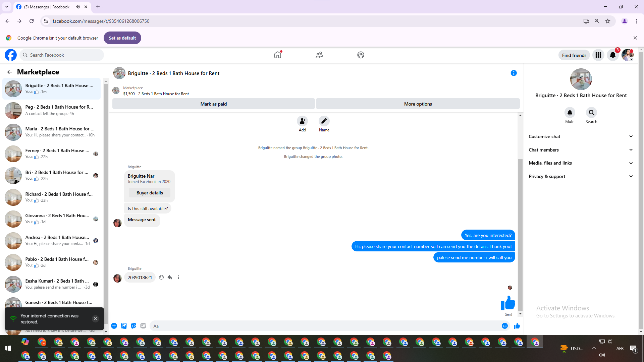644x362 pixels.
Task: Open the notifications bell
Action: [613, 55]
